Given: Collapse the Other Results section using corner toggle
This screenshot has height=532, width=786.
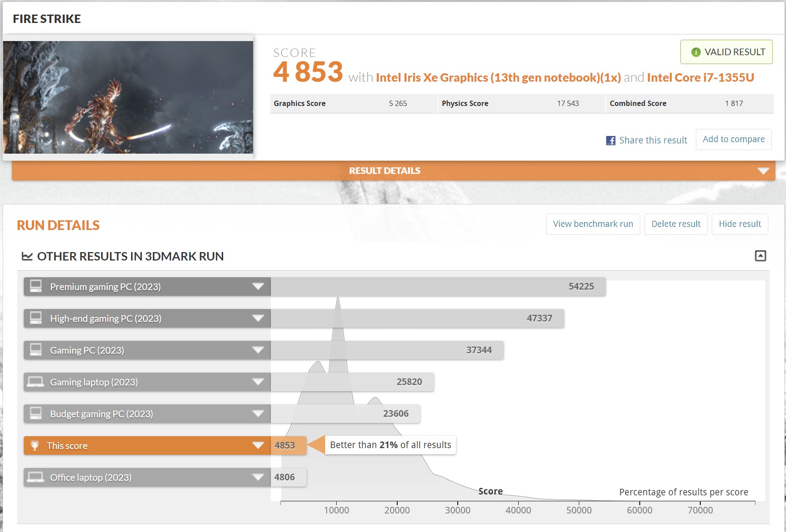Looking at the screenshot, I should (760, 256).
